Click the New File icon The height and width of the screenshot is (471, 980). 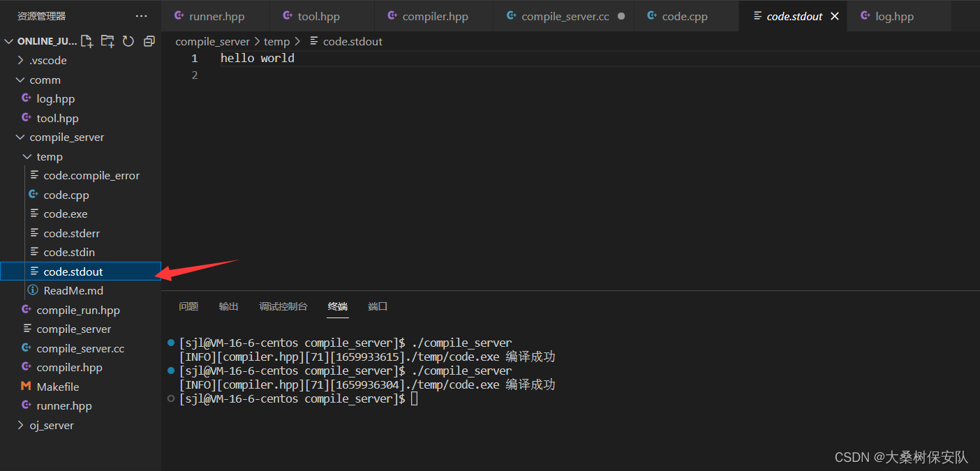coord(87,41)
